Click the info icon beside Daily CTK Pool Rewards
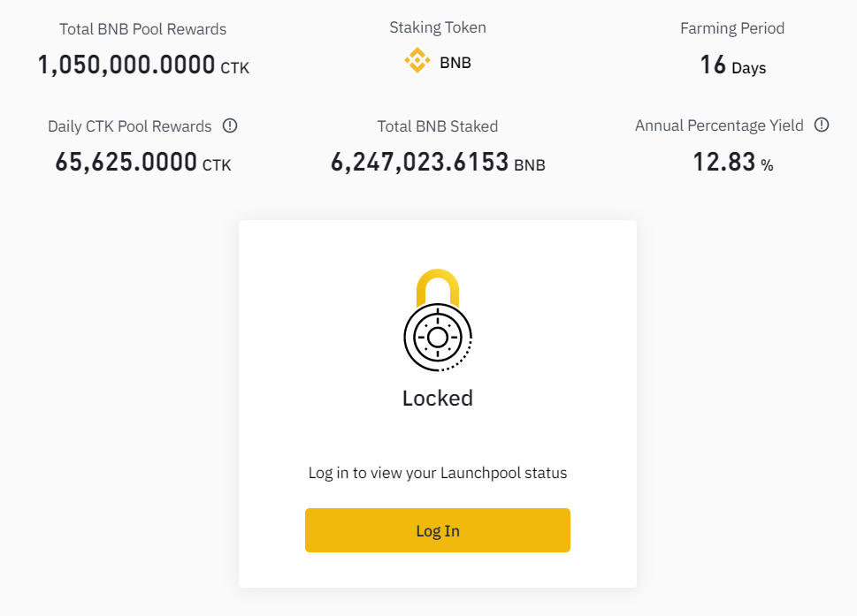Viewport: 857px width, 616px height. pos(230,125)
